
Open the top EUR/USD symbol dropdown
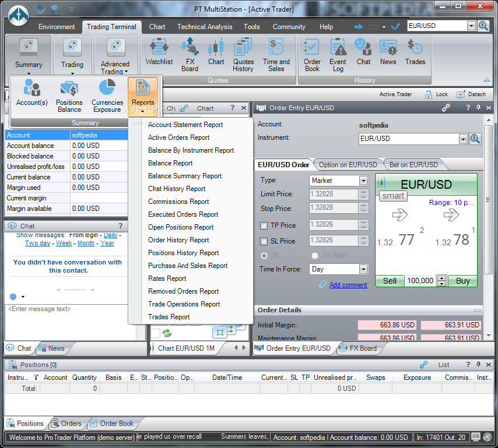click(x=471, y=26)
